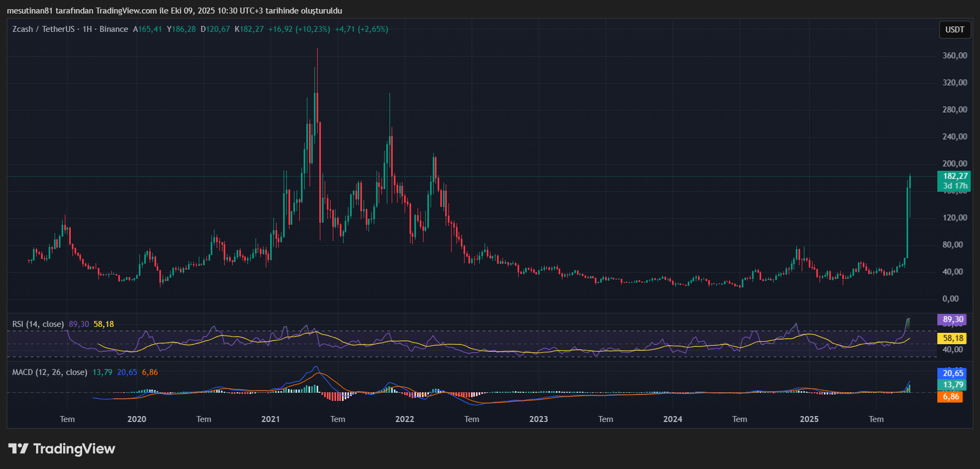Screen dimensions: 980x469
Task: Select the purple 89,30 RSI value tag
Action: click(x=953, y=319)
